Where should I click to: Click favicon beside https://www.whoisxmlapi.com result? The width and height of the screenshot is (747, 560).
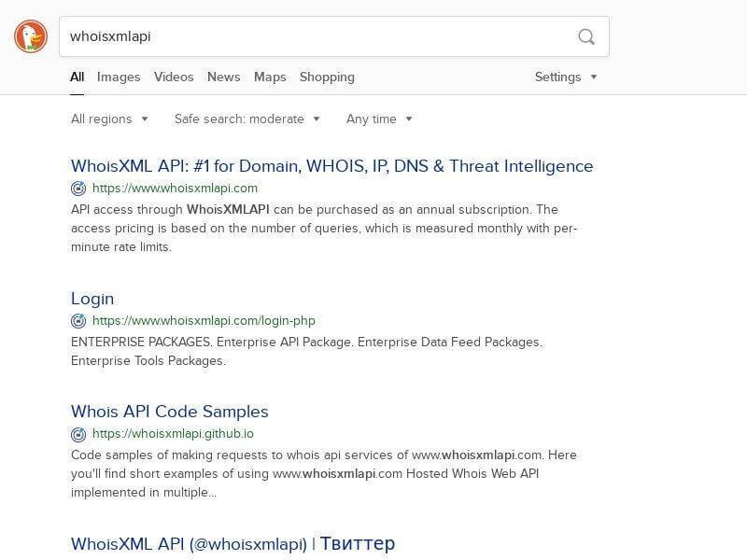coord(78,189)
